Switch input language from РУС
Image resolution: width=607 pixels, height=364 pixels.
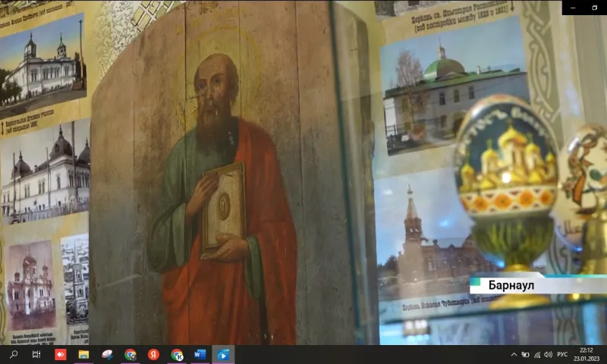(x=562, y=354)
